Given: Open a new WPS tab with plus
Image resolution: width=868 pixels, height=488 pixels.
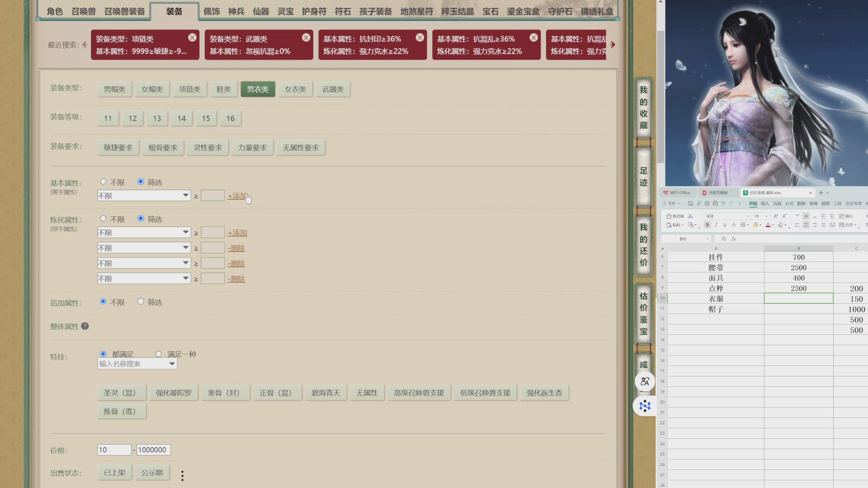Looking at the screenshot, I should coord(821,192).
